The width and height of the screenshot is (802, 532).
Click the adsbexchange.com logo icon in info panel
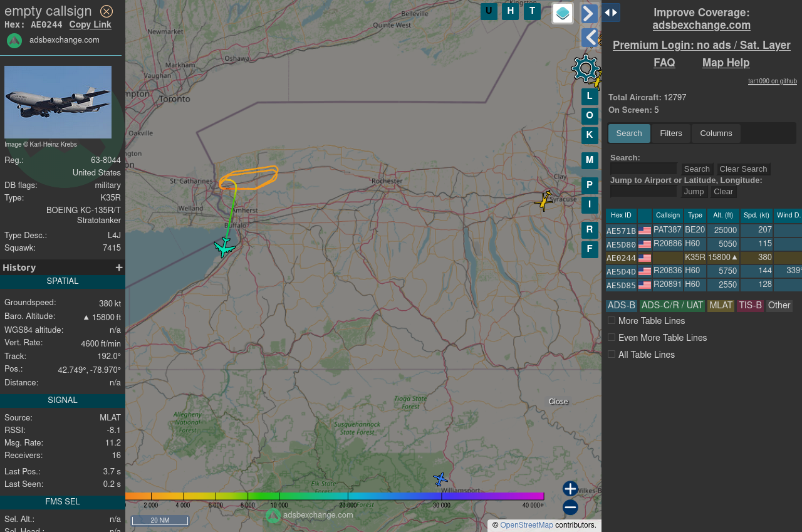14,41
